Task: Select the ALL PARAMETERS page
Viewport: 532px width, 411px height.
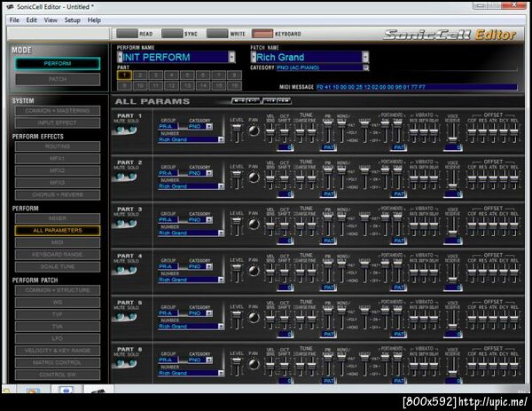Action: pos(58,230)
